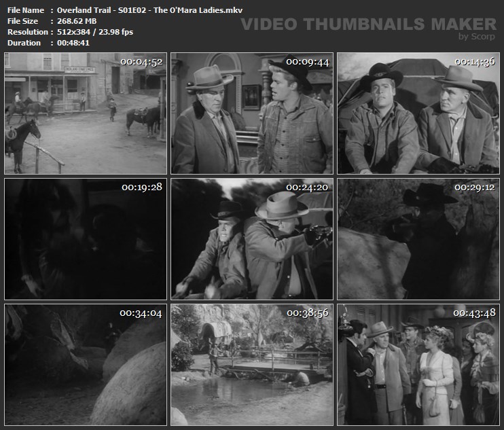Screen dimensions: 504x430
Task: Click the file size value '268.62 MB'
Action: coord(77,21)
